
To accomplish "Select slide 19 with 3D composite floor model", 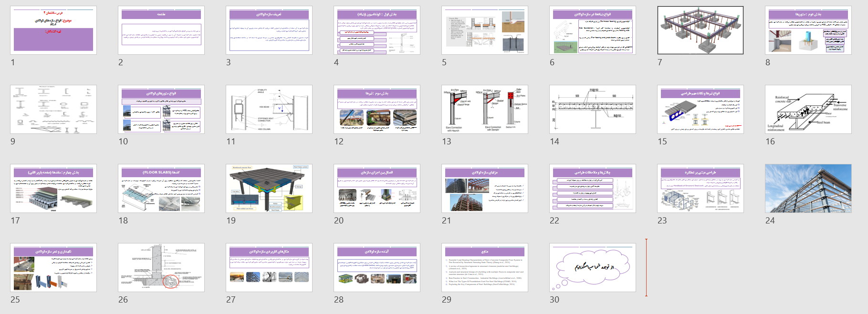I will coord(269,188).
